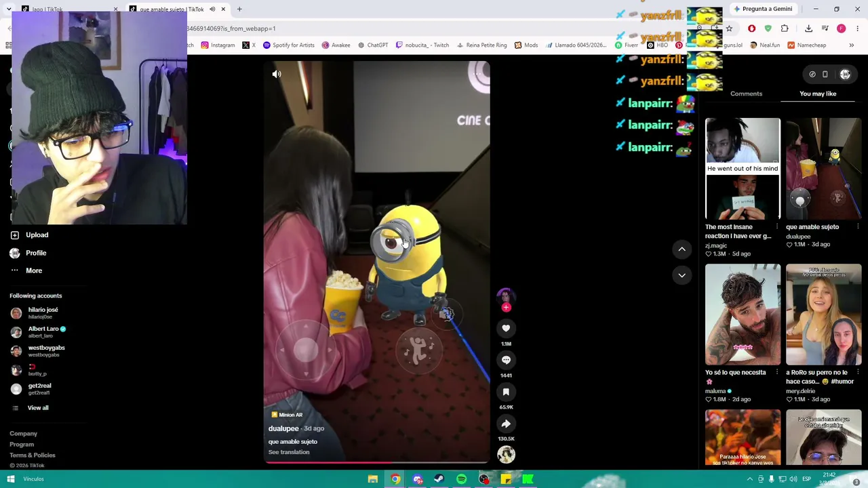The height and width of the screenshot is (488, 868).
Task: Click Pregunta a Gemini button
Action: pos(762,9)
